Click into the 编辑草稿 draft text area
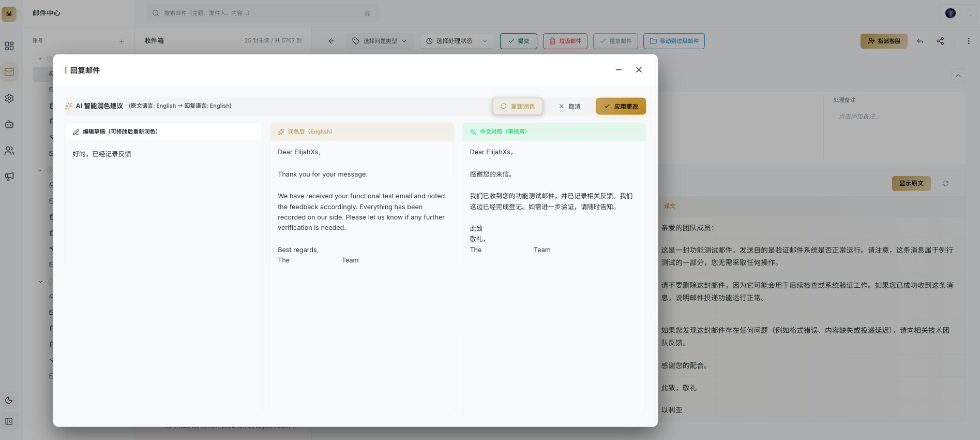980x440 pixels. point(163,277)
